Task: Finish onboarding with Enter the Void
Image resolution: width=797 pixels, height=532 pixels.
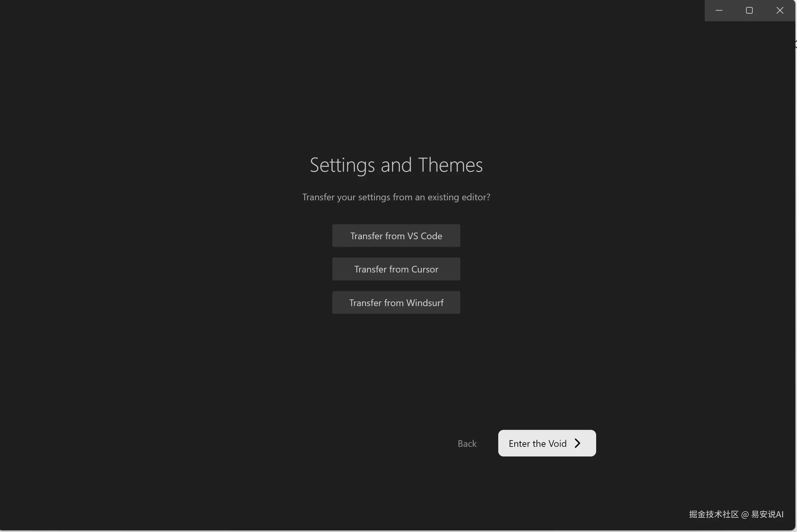Action: (x=547, y=443)
